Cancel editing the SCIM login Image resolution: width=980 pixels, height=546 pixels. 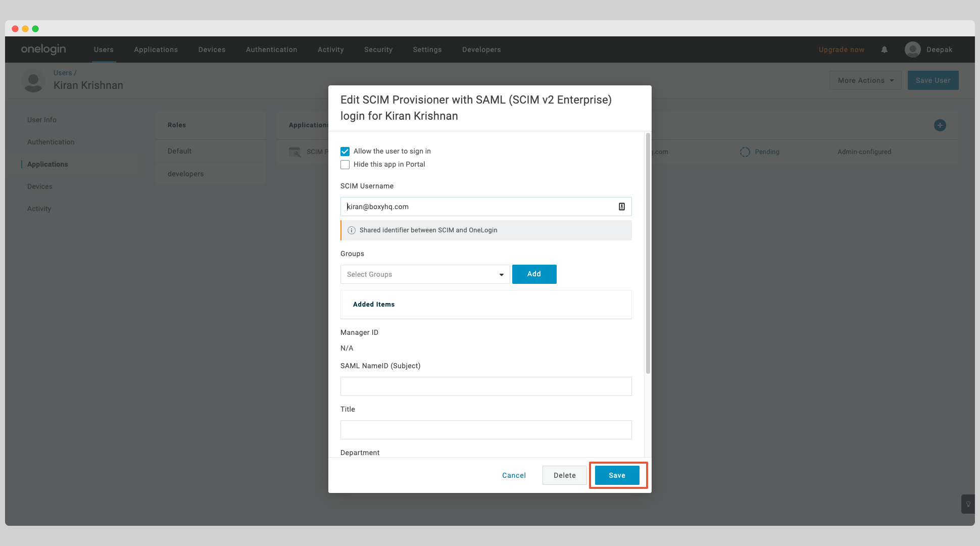[513, 475]
